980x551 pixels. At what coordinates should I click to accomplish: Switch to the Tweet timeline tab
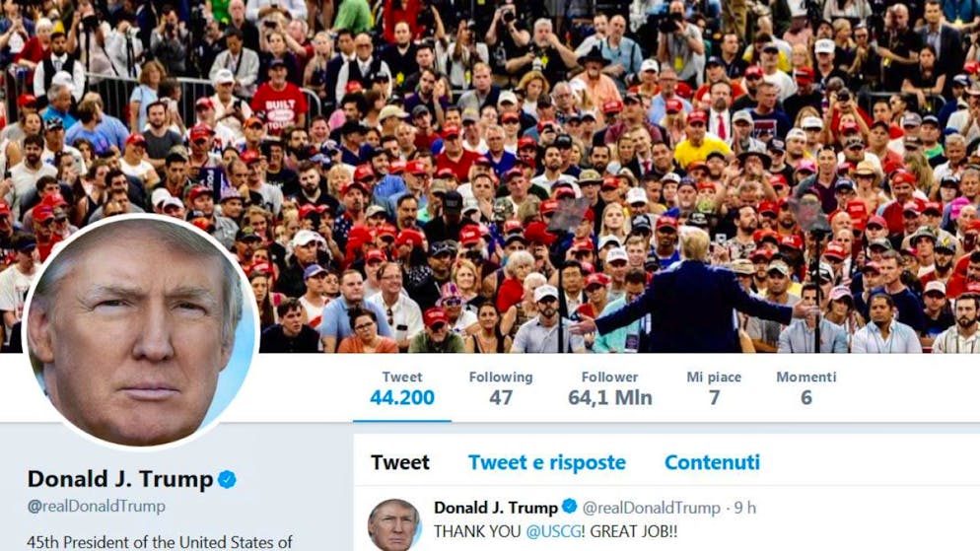(400, 462)
